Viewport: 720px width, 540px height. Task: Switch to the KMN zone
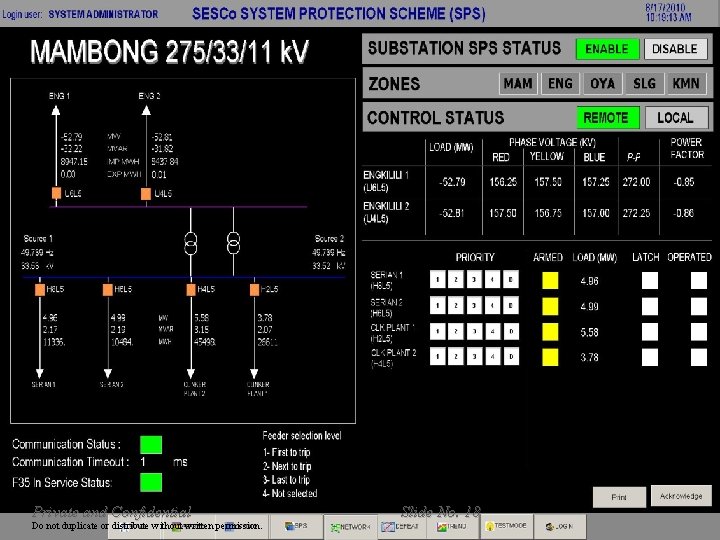point(686,84)
